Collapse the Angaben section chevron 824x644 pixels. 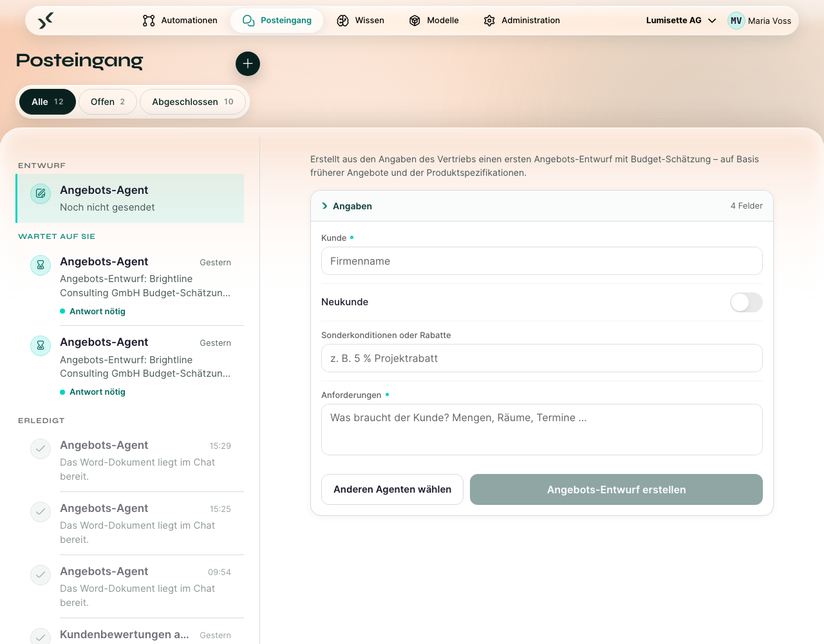point(325,206)
